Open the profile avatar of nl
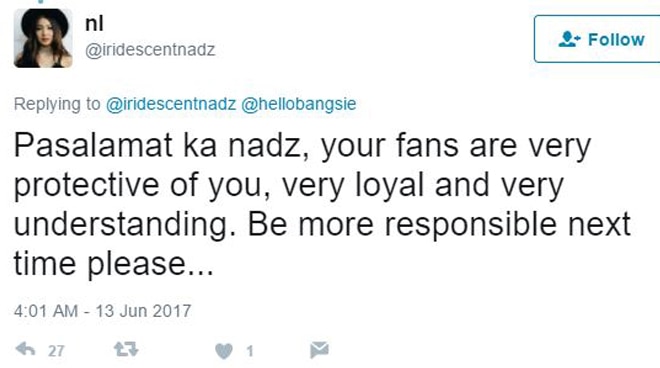The image size is (660, 368). (43, 38)
